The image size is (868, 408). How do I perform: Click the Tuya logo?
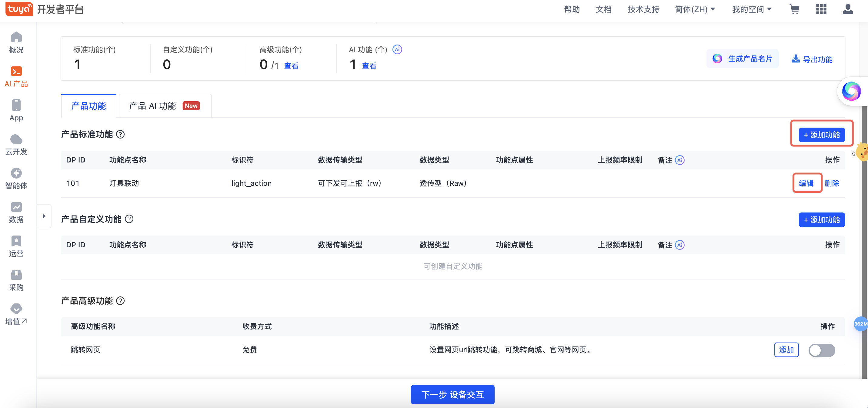tap(19, 9)
